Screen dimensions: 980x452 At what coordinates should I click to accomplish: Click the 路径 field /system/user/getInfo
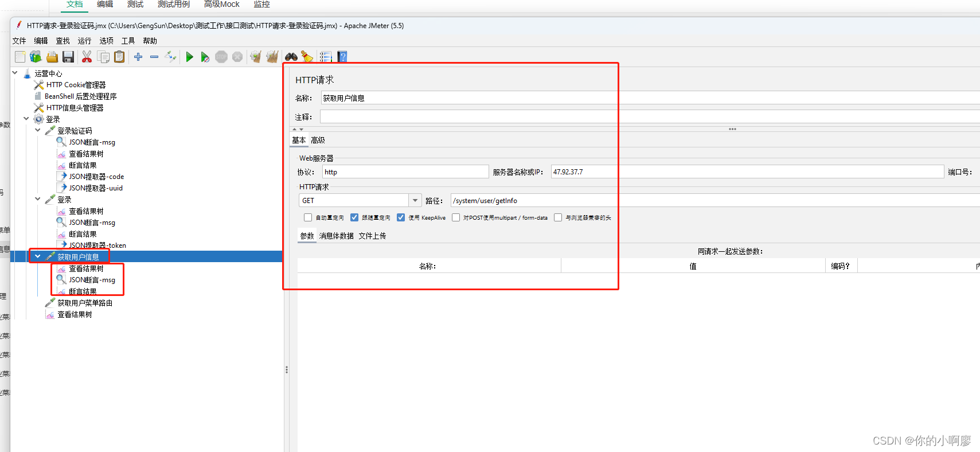click(x=715, y=200)
